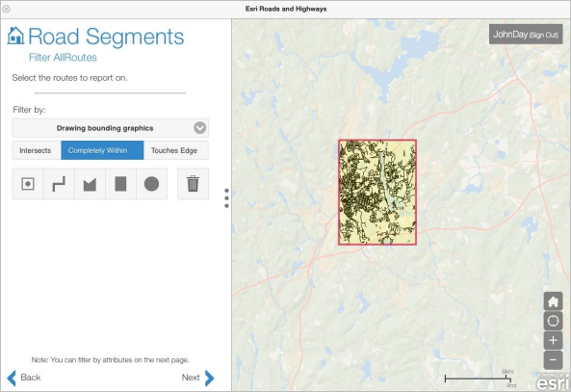Choose the Intersects spatial filter

tap(37, 150)
